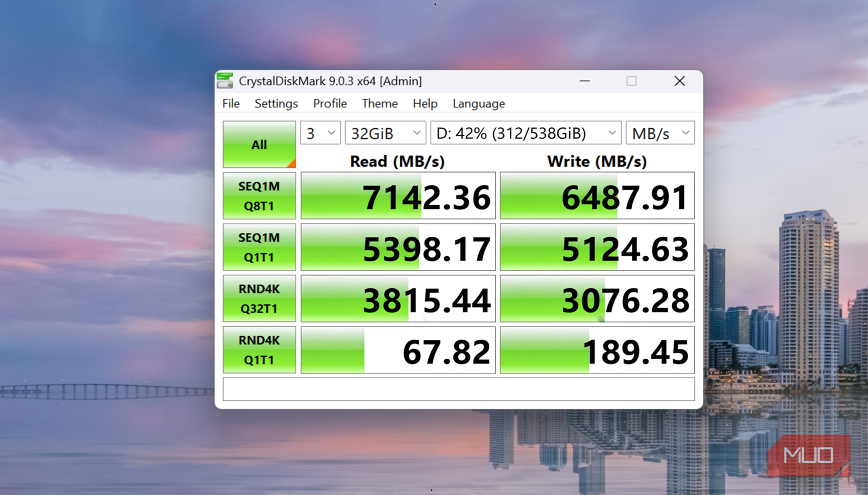The width and height of the screenshot is (868, 495).
Task: Click the 6487.91 sequential write result
Action: point(597,196)
